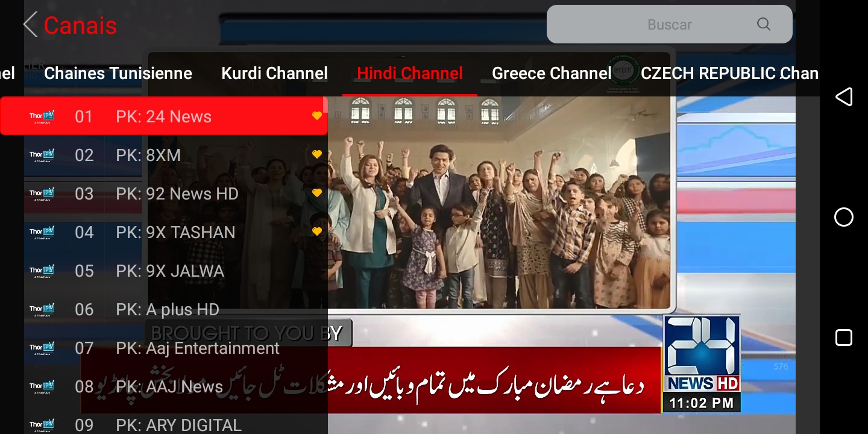The height and width of the screenshot is (434, 868).
Task: Toggle favorite heart on PK: 24 News
Action: (317, 116)
